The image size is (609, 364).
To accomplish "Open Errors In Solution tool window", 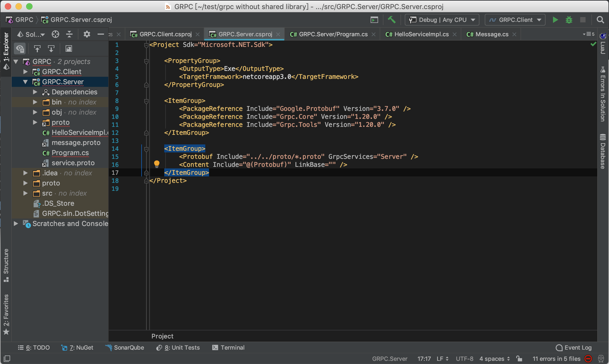I will click(x=603, y=94).
